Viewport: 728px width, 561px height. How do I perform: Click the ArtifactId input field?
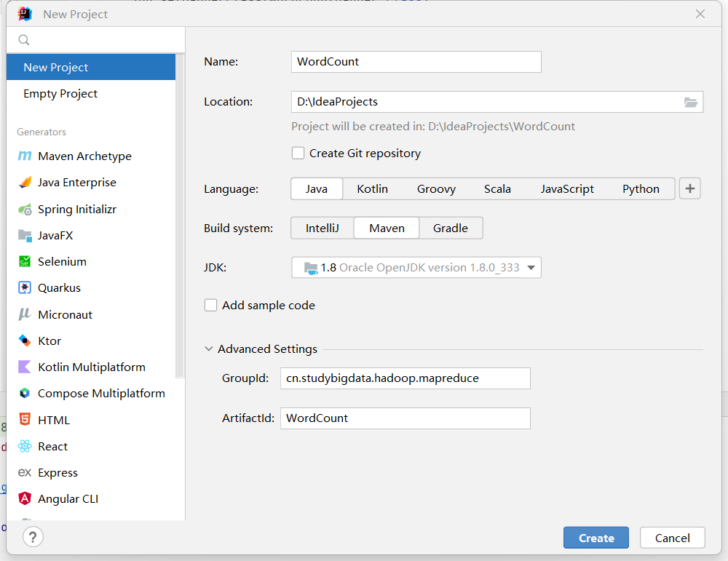tap(405, 418)
